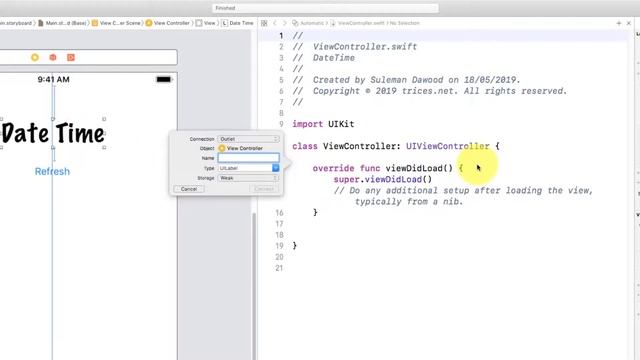
Task: Click the Refresh button on canvas
Action: 52,171
